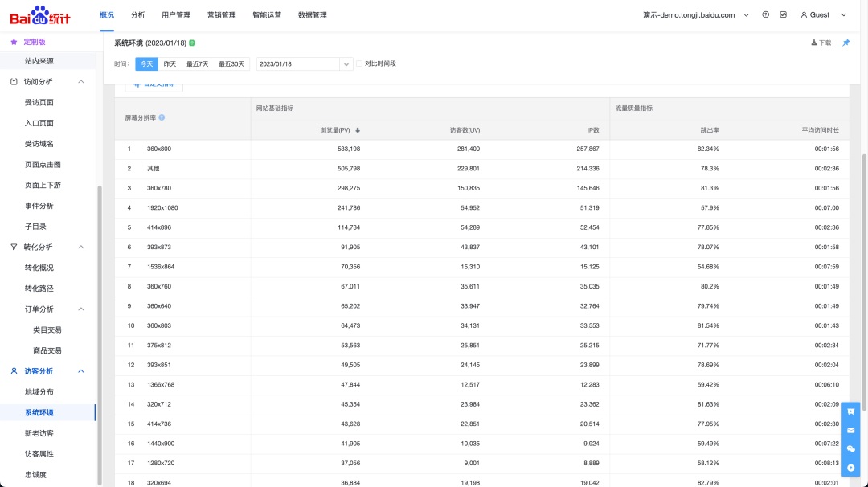The width and height of the screenshot is (868, 487).
Task: Select the 最近7天 time range option
Action: coord(197,63)
